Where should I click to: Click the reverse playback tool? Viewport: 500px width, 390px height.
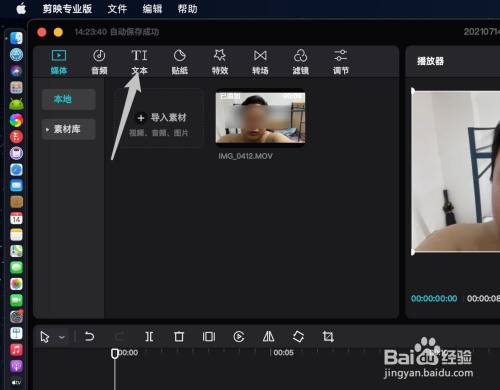point(239,336)
